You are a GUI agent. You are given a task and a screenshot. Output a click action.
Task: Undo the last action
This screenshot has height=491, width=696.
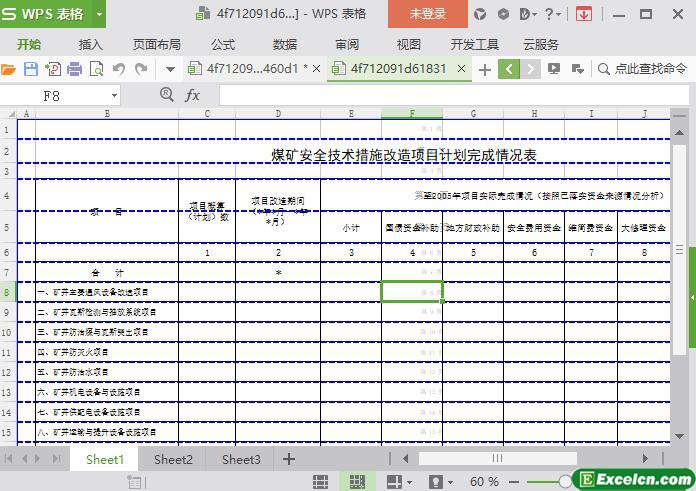(x=119, y=69)
